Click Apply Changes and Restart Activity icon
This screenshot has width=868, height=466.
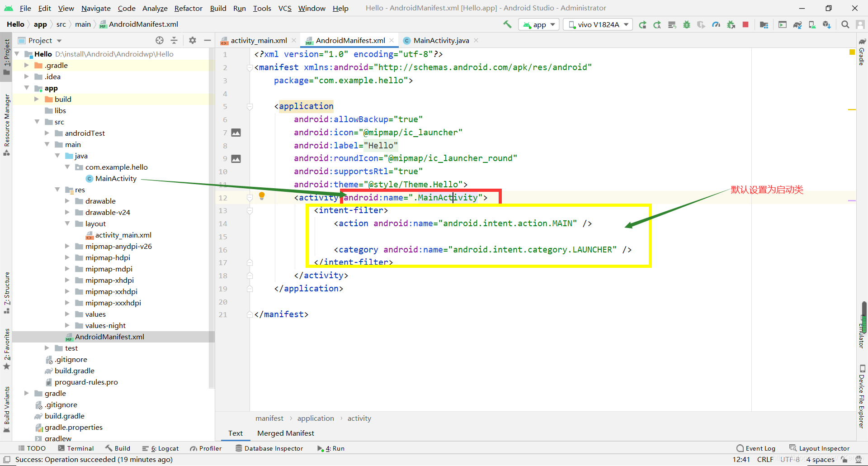(657, 24)
